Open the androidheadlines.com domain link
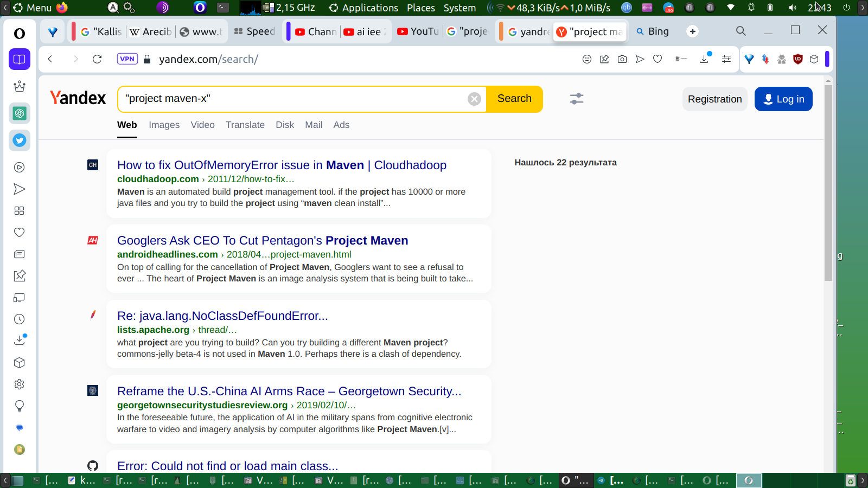 coord(168,254)
